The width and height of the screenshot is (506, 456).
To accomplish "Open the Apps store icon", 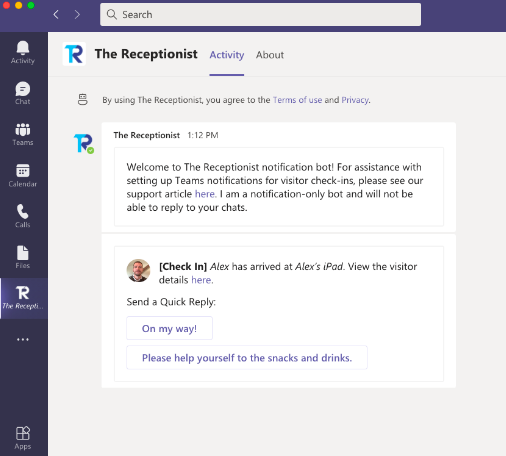I will [x=23, y=438].
